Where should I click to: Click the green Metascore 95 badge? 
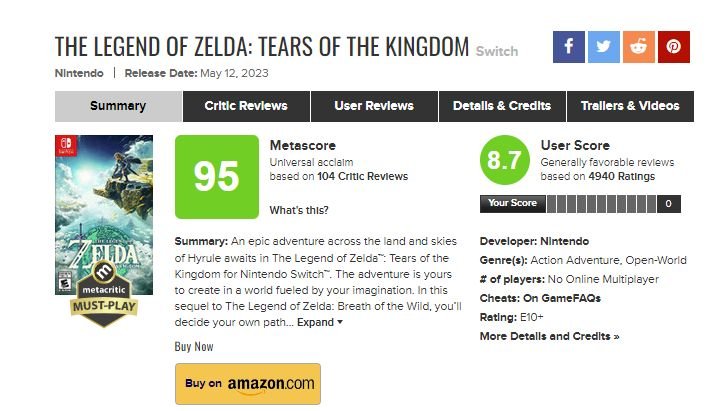(217, 177)
